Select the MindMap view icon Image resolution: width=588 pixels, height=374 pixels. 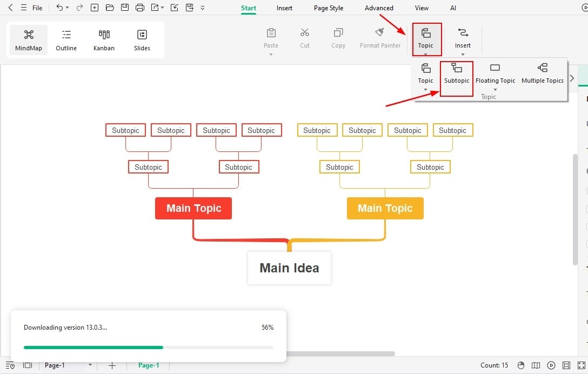coord(28,39)
